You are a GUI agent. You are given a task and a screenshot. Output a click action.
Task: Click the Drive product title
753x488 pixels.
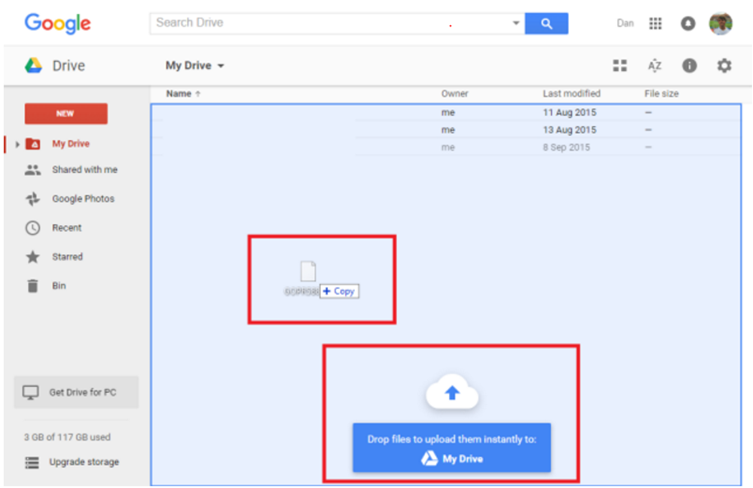click(x=69, y=65)
